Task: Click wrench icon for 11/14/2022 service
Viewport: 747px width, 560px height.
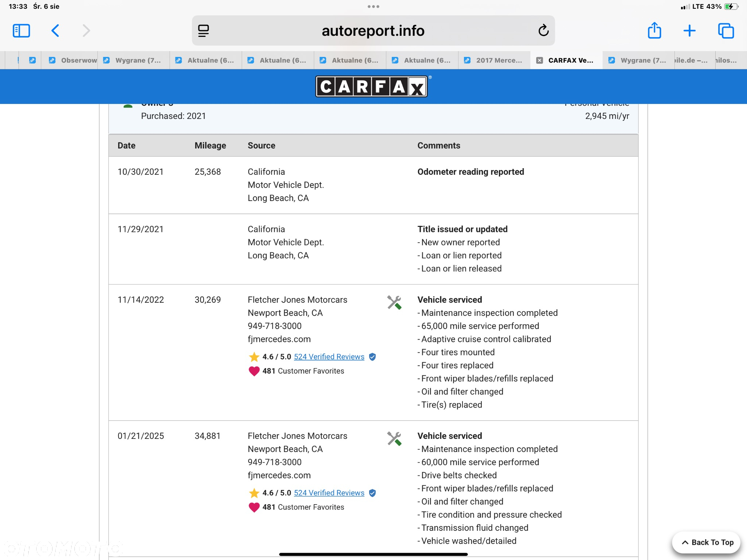Action: click(x=394, y=302)
